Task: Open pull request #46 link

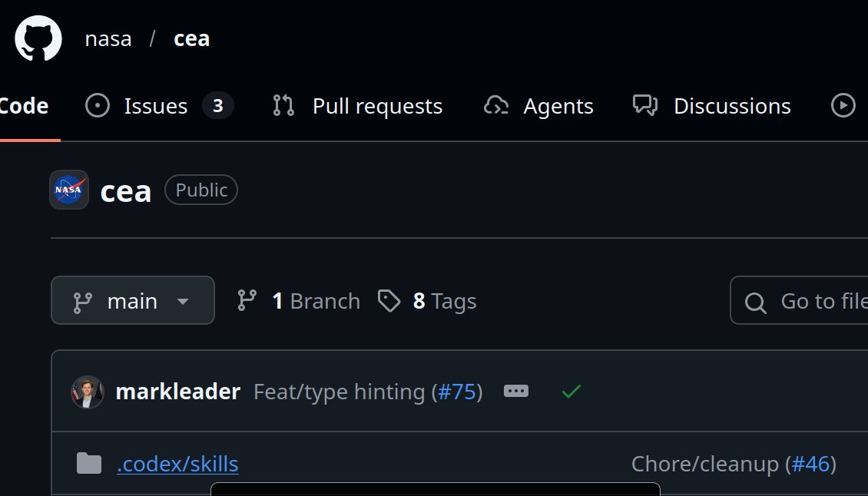Action: tap(811, 464)
